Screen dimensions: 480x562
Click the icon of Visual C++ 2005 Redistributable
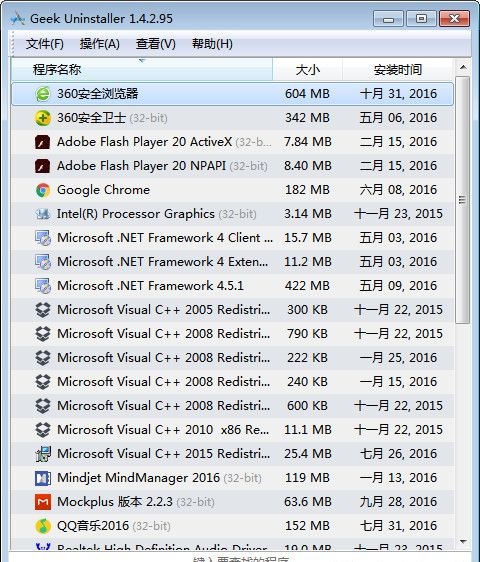43,310
